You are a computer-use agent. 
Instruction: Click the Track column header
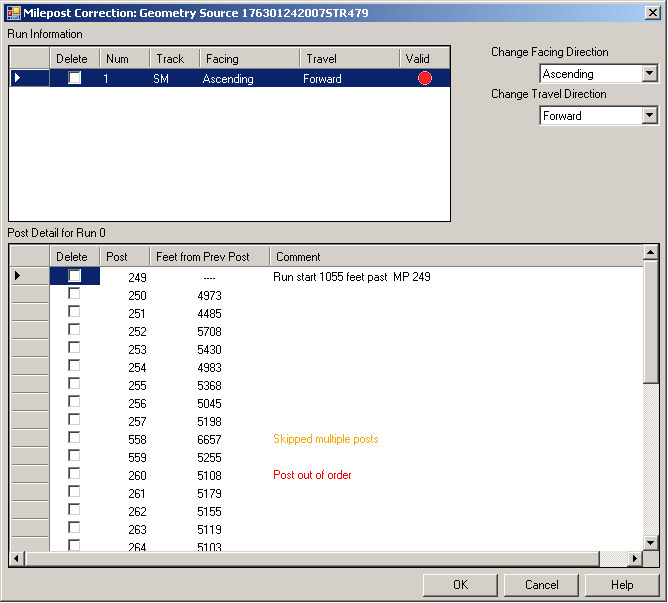tap(172, 59)
